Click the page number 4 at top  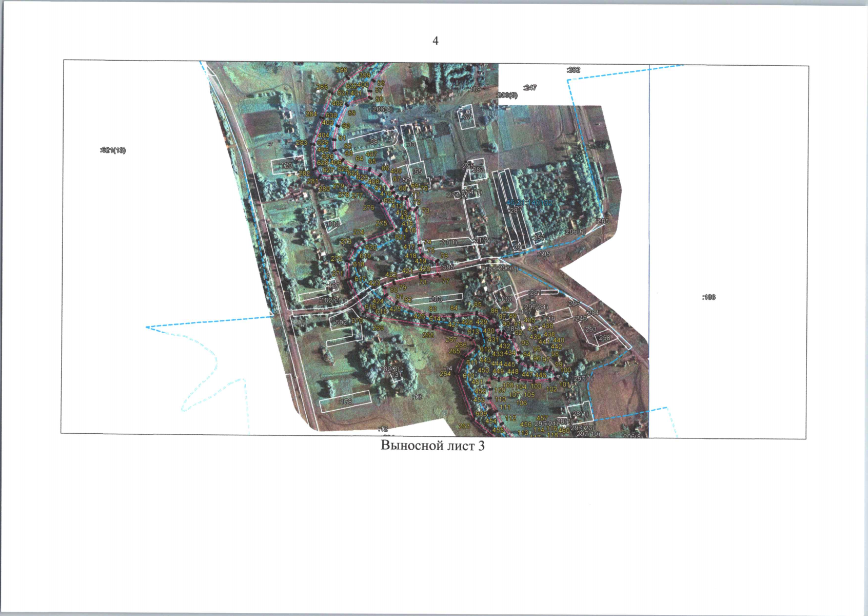tap(436, 41)
